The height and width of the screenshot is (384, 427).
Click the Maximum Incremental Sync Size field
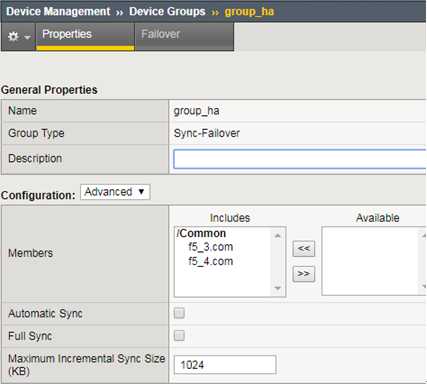(x=225, y=365)
